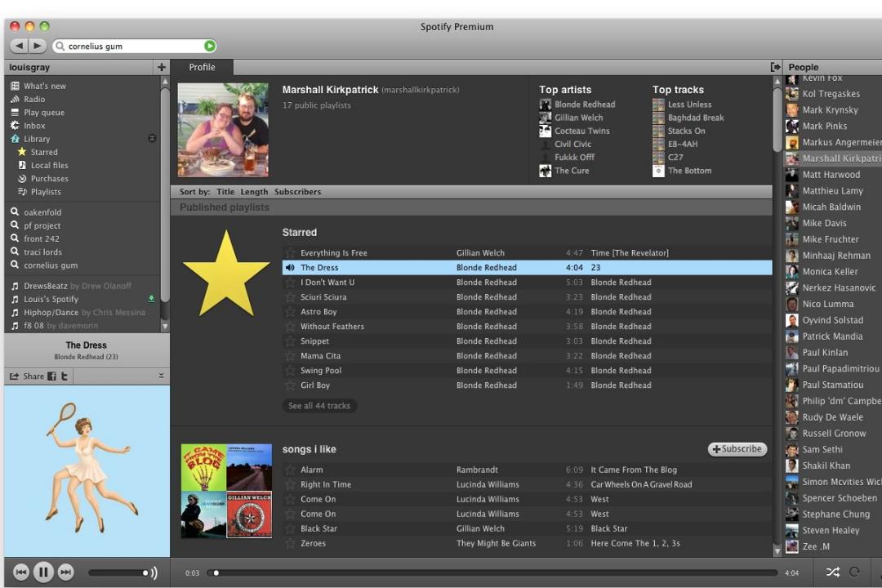Star the I Don't Want U track
This screenshot has width=882, height=588.
[290, 283]
